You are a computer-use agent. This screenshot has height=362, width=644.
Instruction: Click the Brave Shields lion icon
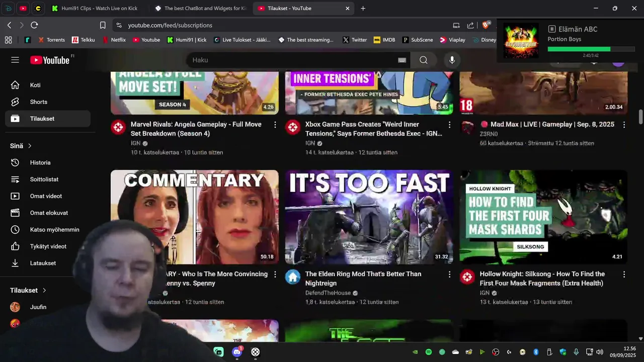point(486,25)
